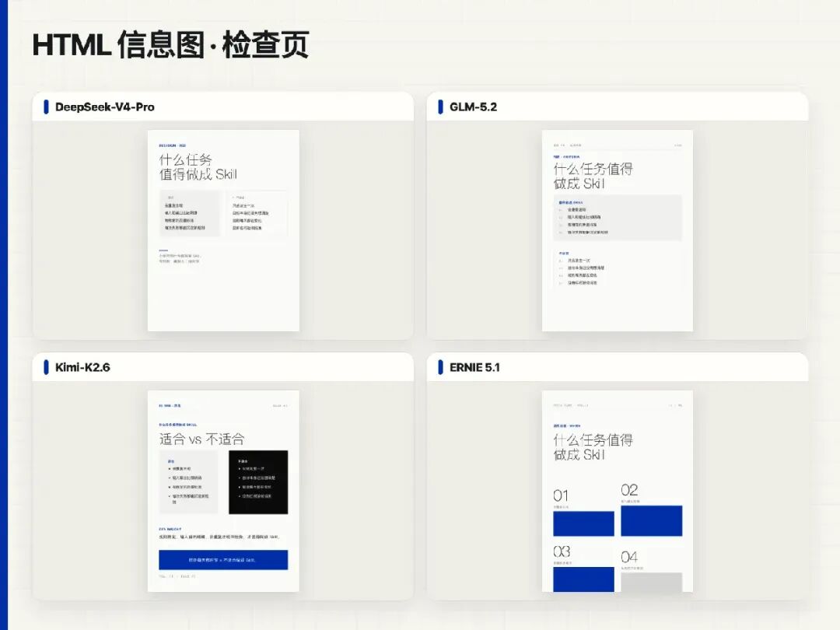This screenshot has height=630, width=840.
Task: Click the gray block under 04 in ERNIE preview
Action: pyautogui.click(x=652, y=583)
